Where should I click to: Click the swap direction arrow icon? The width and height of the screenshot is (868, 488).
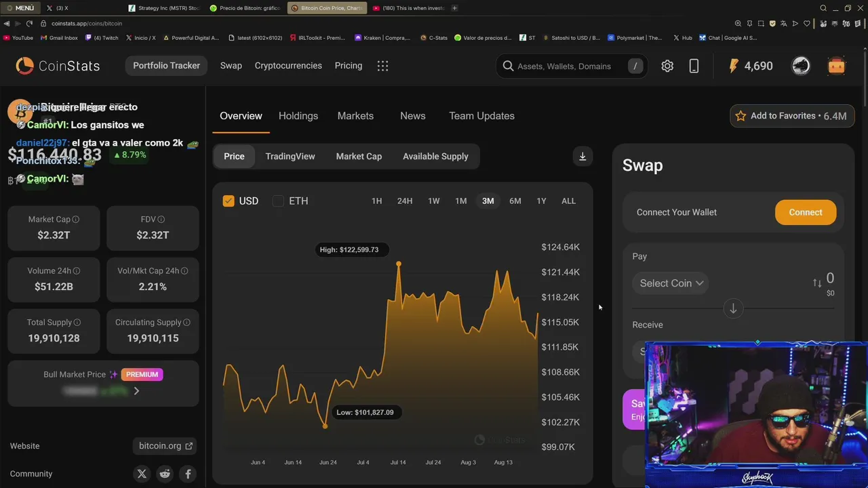[733, 308]
